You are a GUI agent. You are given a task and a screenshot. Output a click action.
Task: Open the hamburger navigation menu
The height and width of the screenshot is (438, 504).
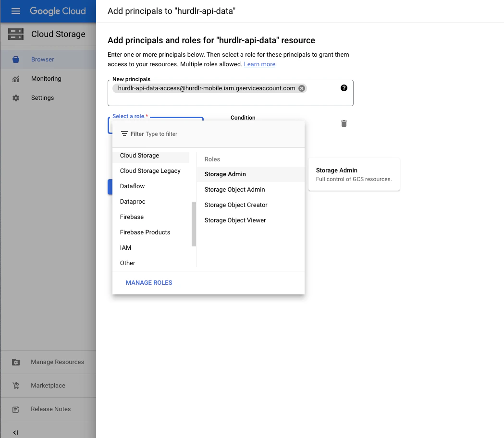tap(16, 11)
